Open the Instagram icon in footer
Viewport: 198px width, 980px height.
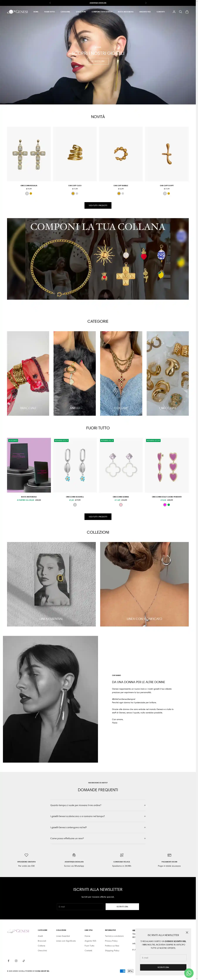(16, 961)
